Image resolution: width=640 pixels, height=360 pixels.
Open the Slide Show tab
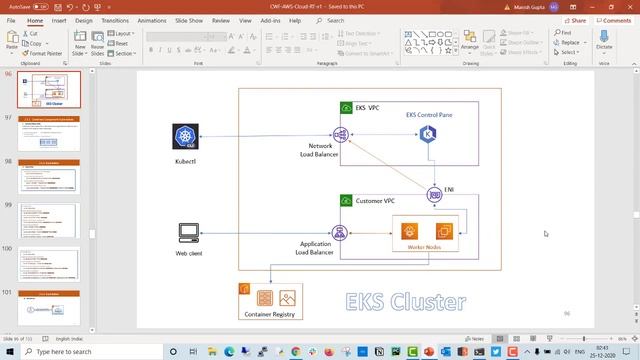pyautogui.click(x=189, y=20)
